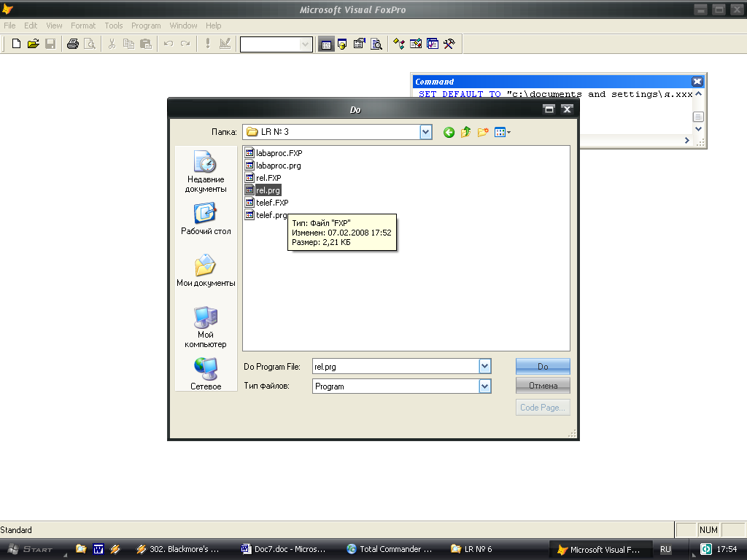Image resolution: width=747 pixels, height=560 pixels.
Task: Close the Command window
Action: pos(697,82)
